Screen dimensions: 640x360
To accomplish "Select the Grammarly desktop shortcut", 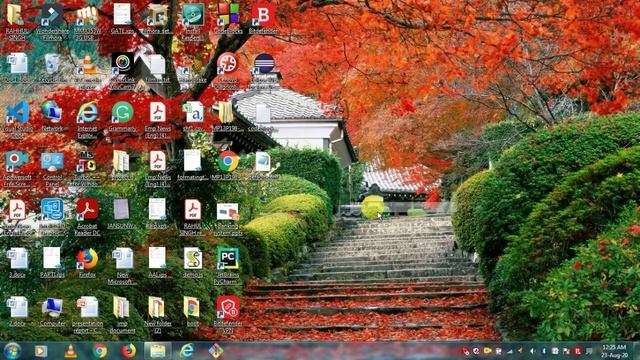I will (x=122, y=116).
